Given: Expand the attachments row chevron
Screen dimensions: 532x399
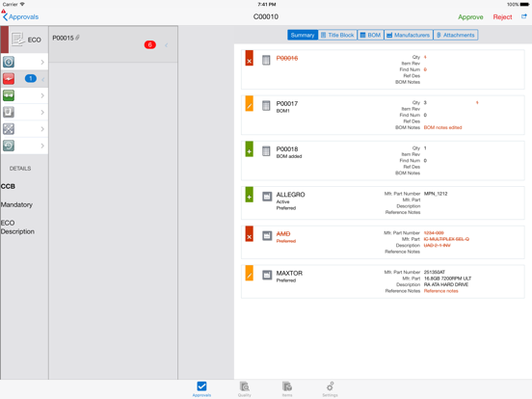Looking at the screenshot, I should (x=42, y=113).
